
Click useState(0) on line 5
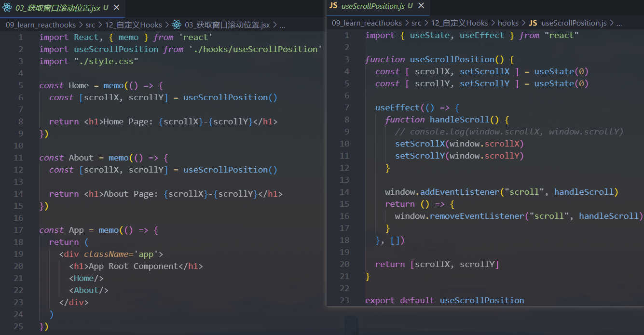pos(562,83)
